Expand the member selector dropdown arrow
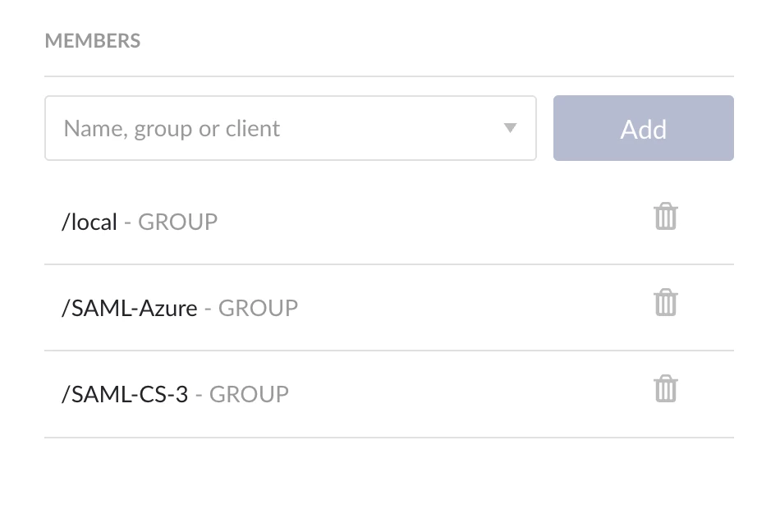This screenshot has width=780, height=532. (510, 128)
